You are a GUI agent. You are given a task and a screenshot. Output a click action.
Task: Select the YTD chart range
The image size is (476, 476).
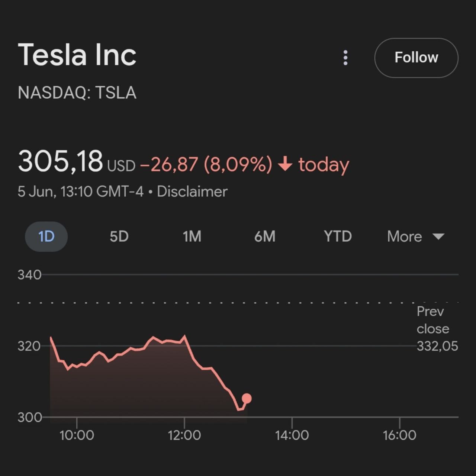[x=338, y=237]
